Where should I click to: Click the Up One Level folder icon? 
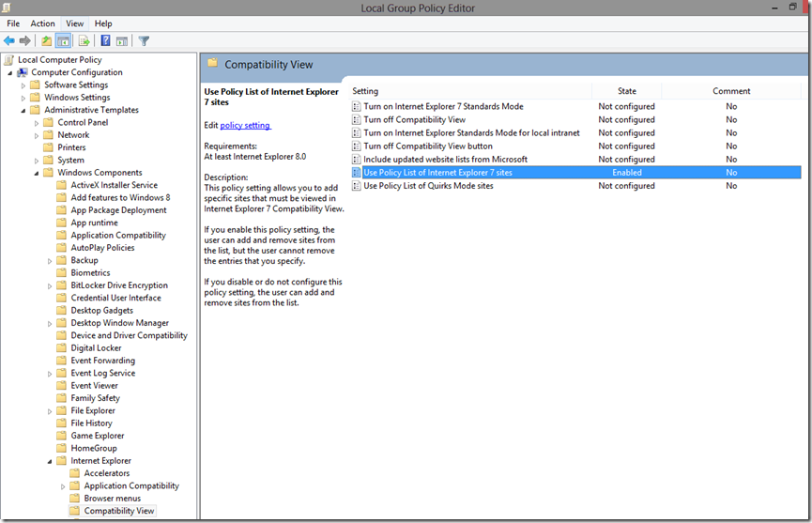(x=47, y=40)
